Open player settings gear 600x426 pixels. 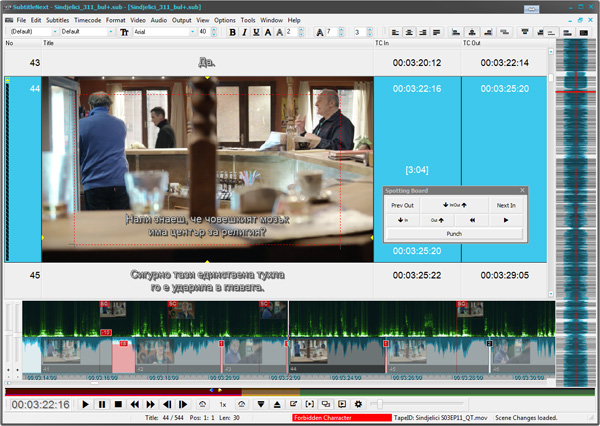(x=358, y=404)
